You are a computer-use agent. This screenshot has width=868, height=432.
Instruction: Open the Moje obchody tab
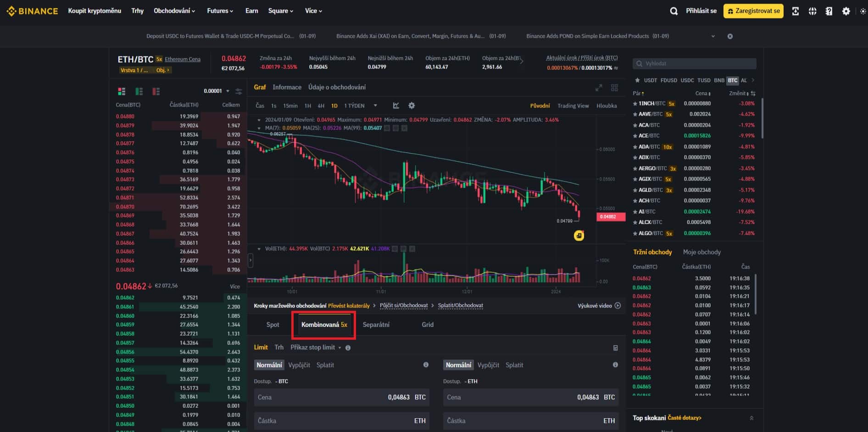702,252
